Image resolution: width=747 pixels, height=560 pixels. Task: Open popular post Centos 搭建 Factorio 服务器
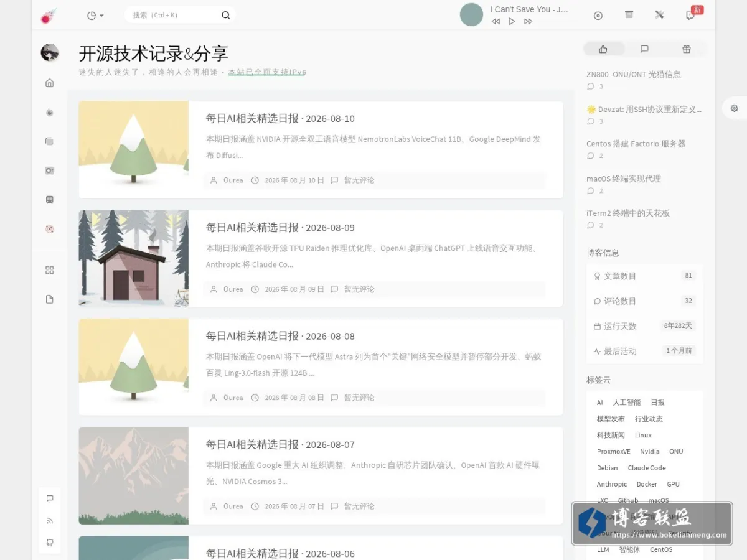tap(636, 144)
